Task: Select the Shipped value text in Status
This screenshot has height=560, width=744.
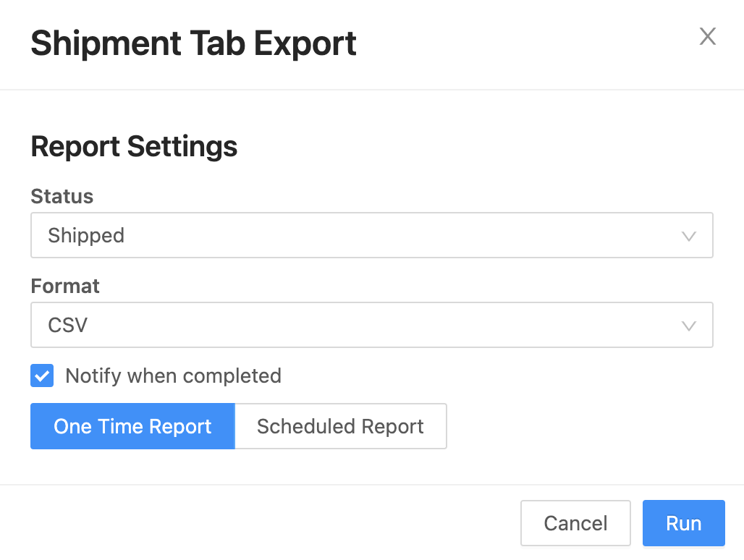Action: 86,236
